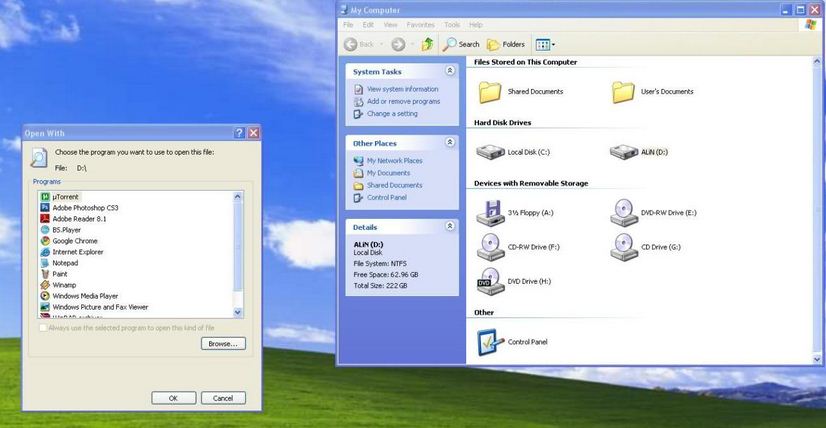This screenshot has height=428, width=826.
Task: Go up one folder level
Action: point(427,44)
